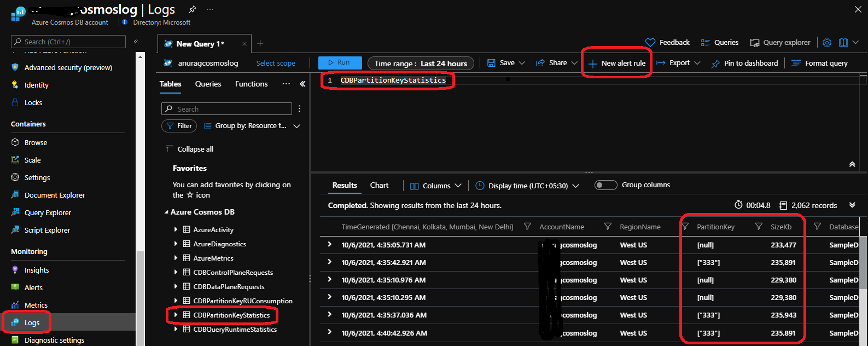Screen dimensions: 868x346
Task: Run the query
Action: pos(340,62)
